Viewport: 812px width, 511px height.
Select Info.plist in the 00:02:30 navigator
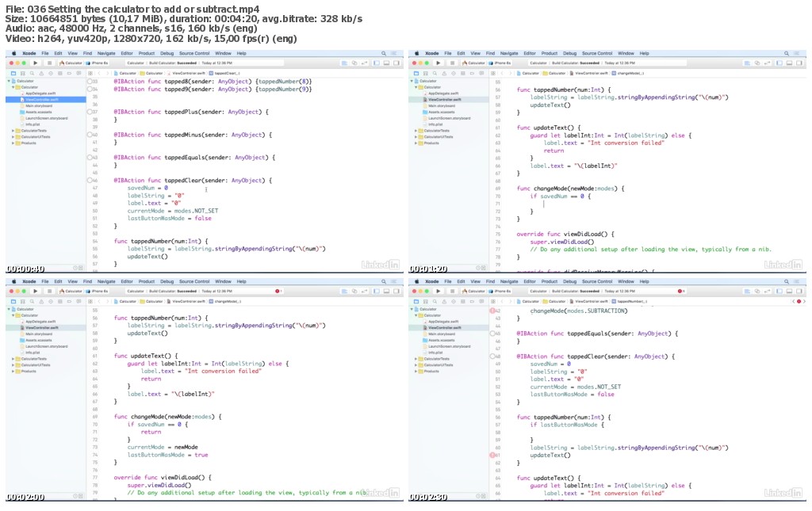pos(433,353)
